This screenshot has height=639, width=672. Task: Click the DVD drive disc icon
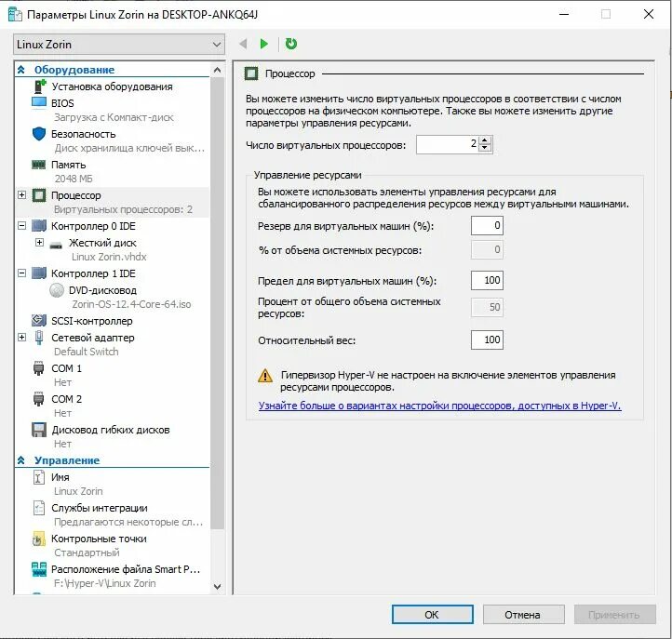pos(57,290)
